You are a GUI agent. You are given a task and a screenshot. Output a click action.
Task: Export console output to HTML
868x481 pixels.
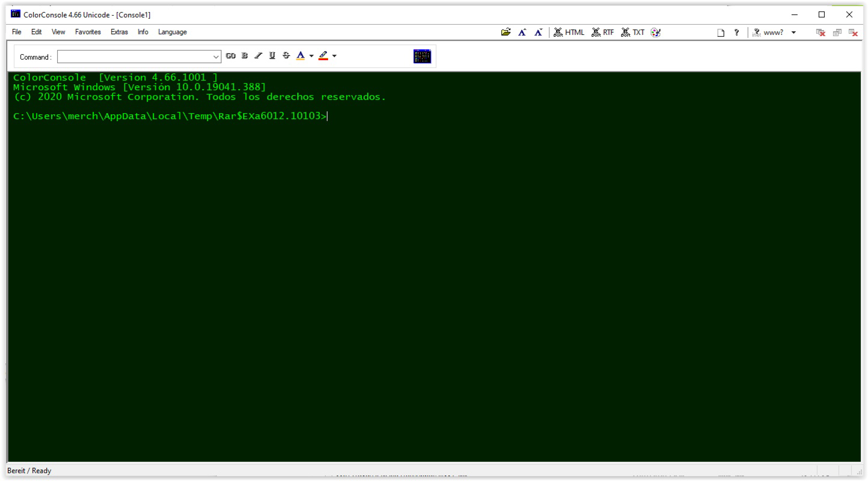569,32
